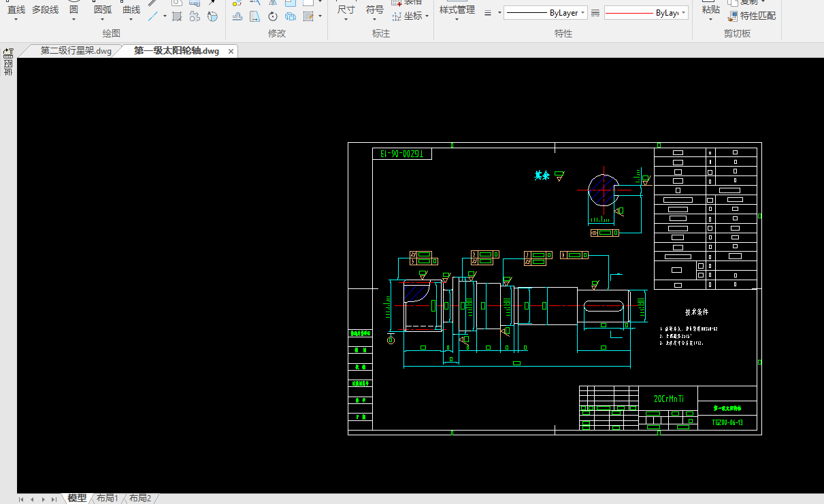Switch to the 布局1 layout tab

(107, 499)
